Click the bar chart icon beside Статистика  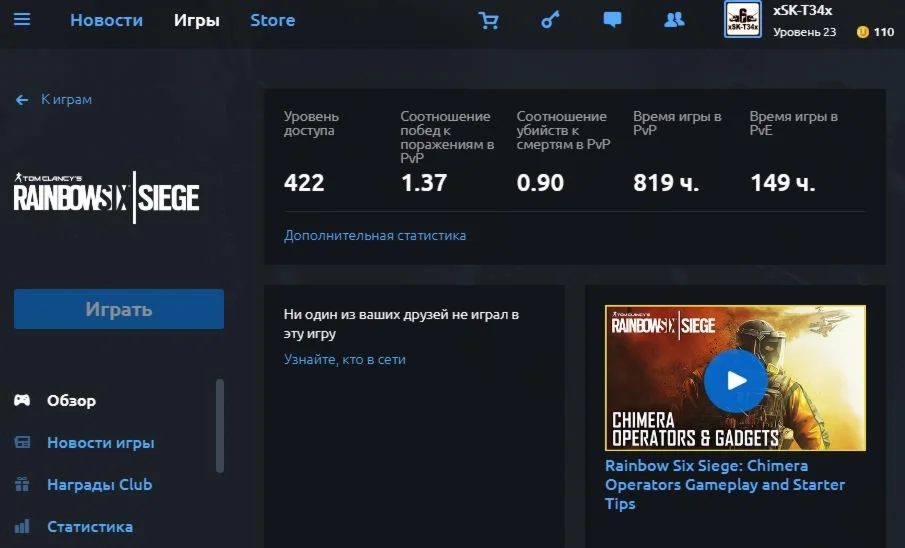[22, 526]
